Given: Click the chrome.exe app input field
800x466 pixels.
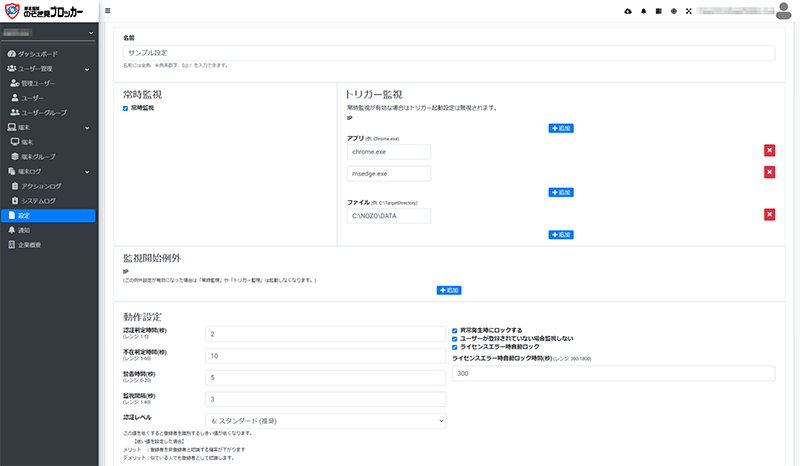Looking at the screenshot, I should 389,152.
